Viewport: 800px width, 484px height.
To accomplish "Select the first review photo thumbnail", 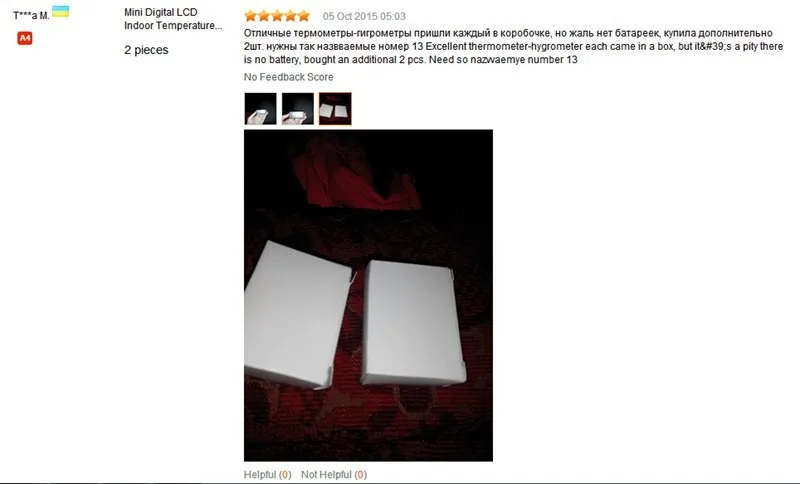I will (260, 109).
